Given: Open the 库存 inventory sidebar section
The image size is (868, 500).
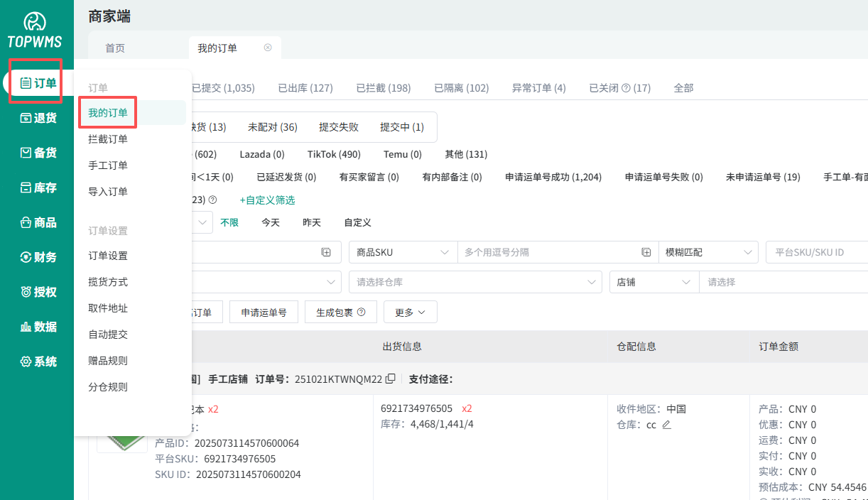Looking at the screenshot, I should click(x=38, y=187).
